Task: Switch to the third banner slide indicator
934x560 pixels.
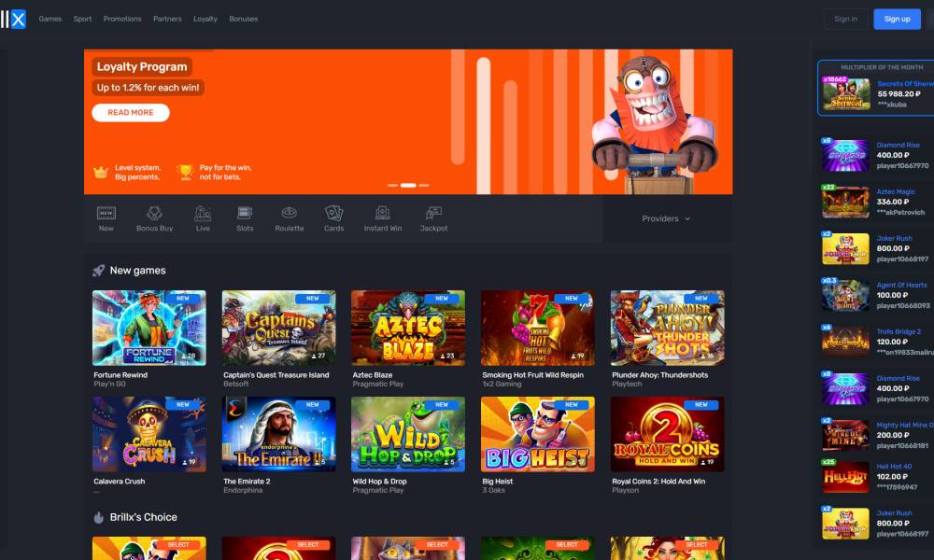Action: coord(424,186)
